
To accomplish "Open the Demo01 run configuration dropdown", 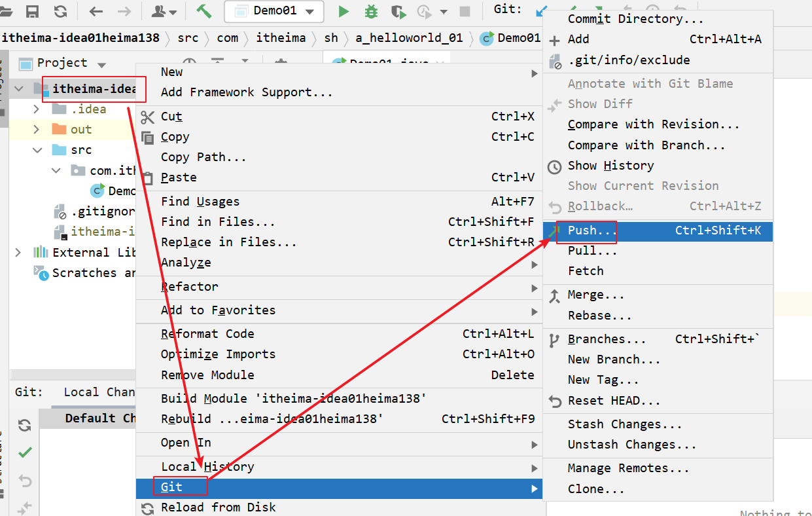I will (x=274, y=11).
